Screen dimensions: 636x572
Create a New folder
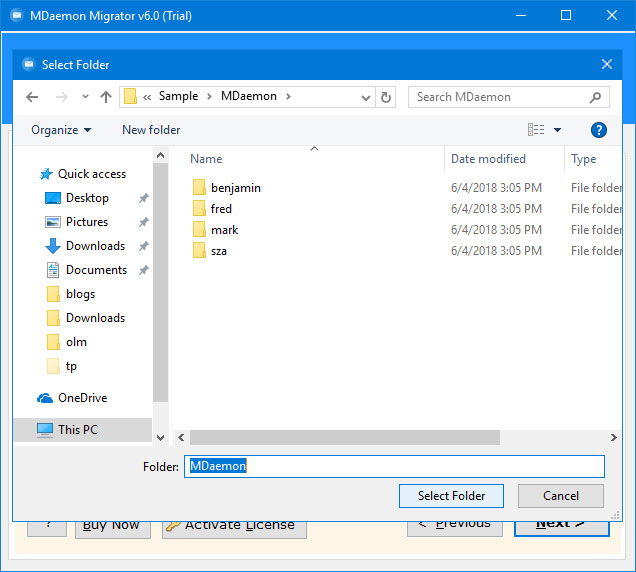coord(151,130)
